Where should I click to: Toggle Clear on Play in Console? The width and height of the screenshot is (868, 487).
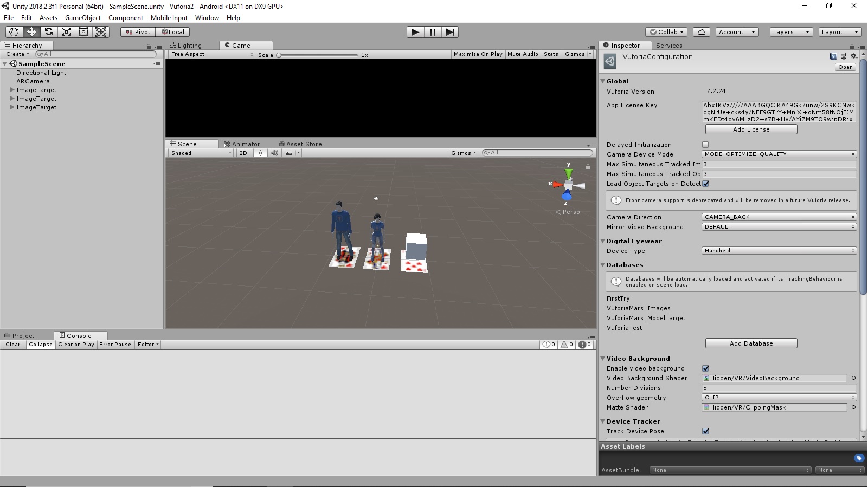click(76, 345)
